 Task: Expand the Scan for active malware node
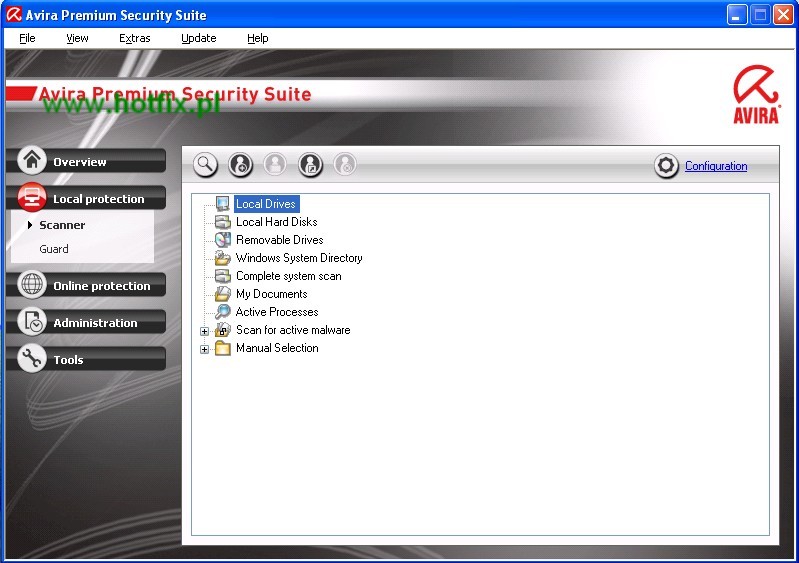tap(205, 331)
